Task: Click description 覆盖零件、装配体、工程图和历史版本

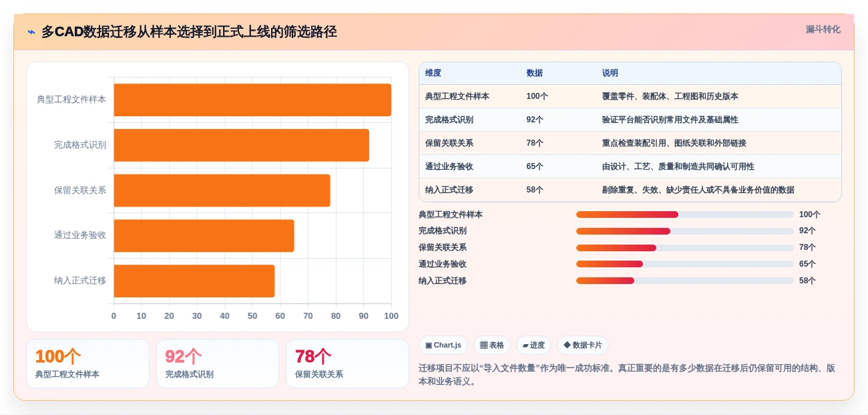Action: 670,96
